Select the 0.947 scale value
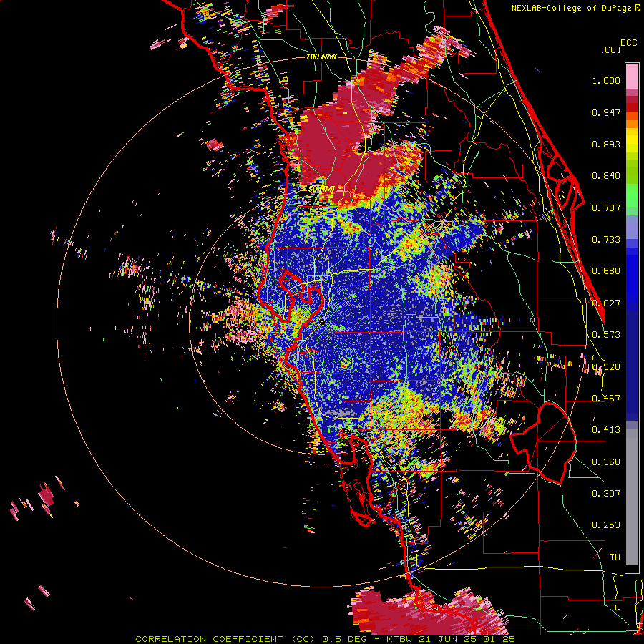Screen dimensions: 644x644 606,112
